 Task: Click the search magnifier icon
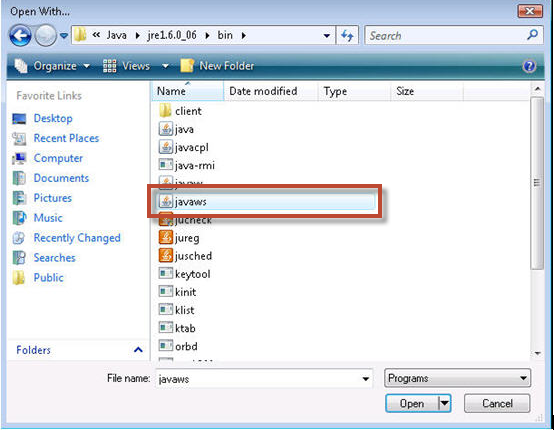pos(532,35)
